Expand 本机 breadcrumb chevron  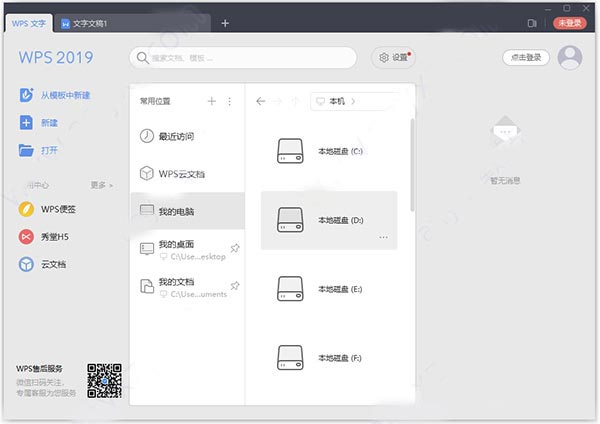(x=353, y=101)
